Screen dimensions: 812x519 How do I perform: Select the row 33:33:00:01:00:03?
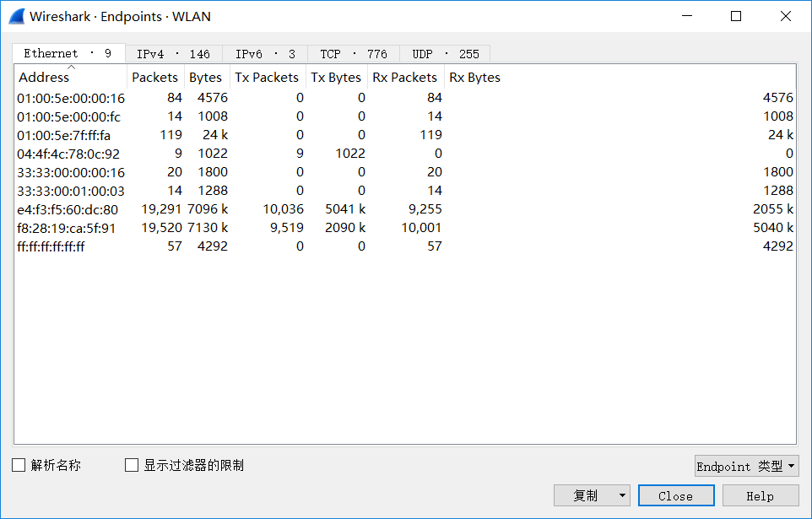coord(405,191)
